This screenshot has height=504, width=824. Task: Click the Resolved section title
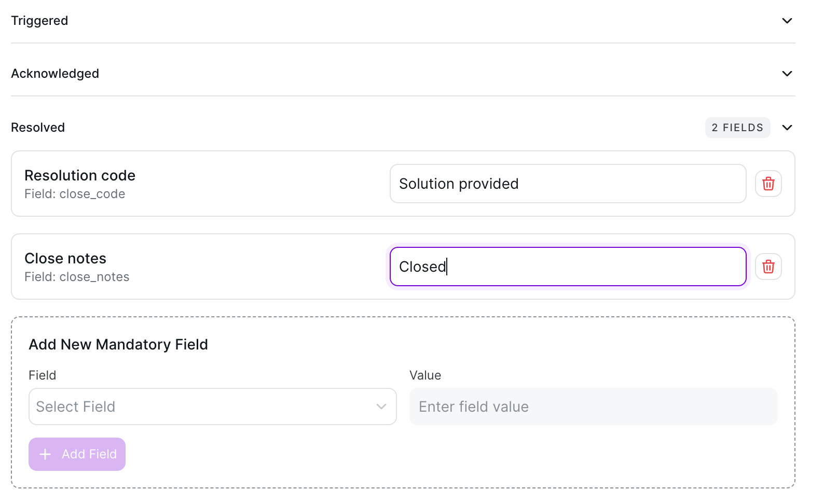point(38,128)
